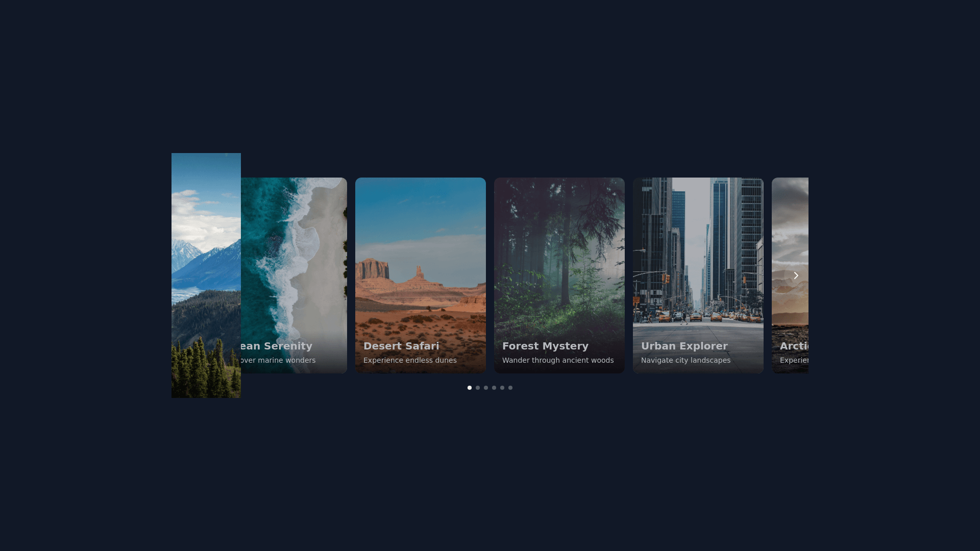Select the fourth carousel indicator dot
980x551 pixels.
(x=494, y=388)
